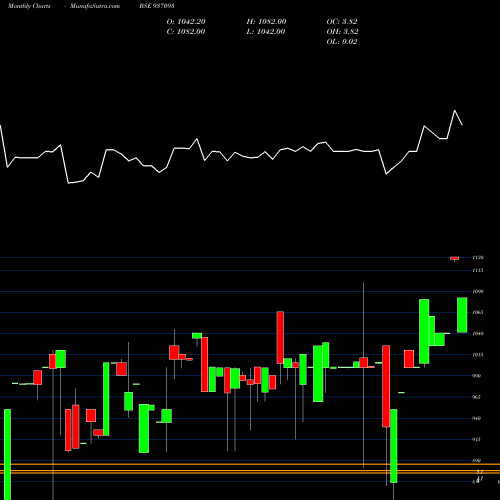Click the 915 price axis label
Screen dimensions: 500x500
tap(477, 439)
